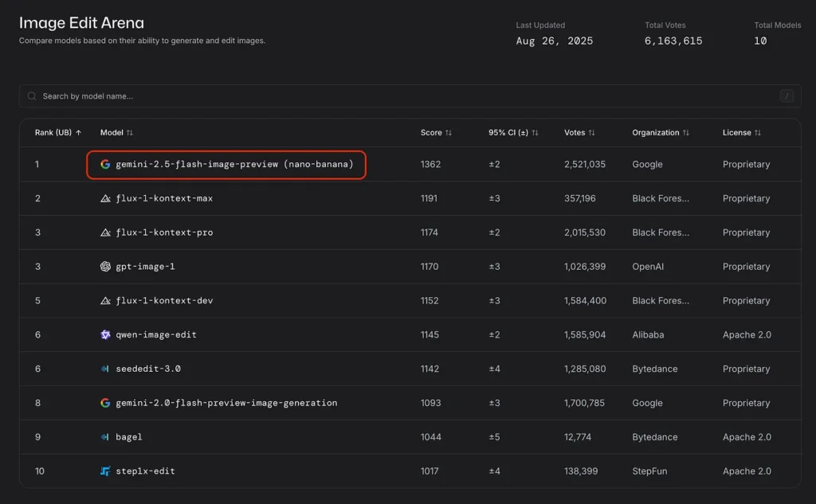The width and height of the screenshot is (816, 504).
Task: Select votes 1,285,080 cell
Action: coord(585,369)
